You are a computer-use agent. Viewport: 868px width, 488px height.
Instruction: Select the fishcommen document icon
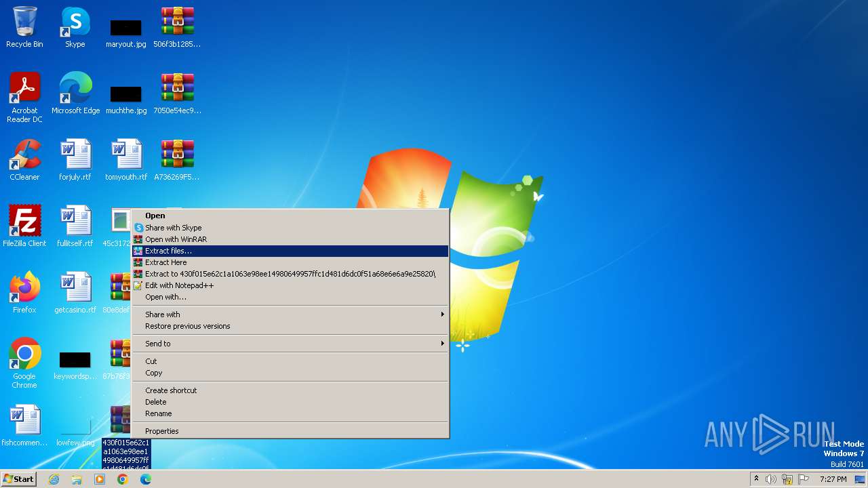24,426
